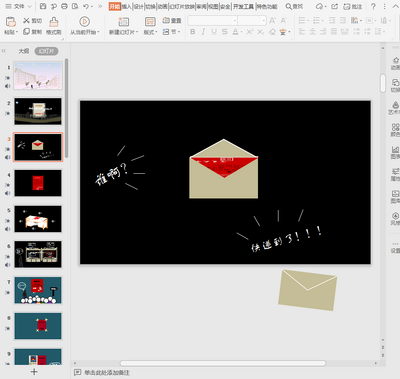400x379 pixels.
Task: Pick the text effect color button
Action: [284, 32]
